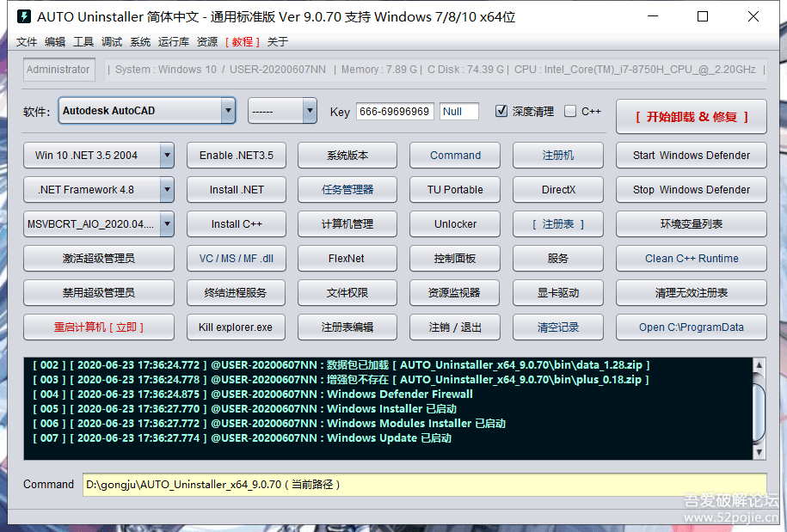The height and width of the screenshot is (532, 787).
Task: Click the FlexNet button
Action: [347, 258]
